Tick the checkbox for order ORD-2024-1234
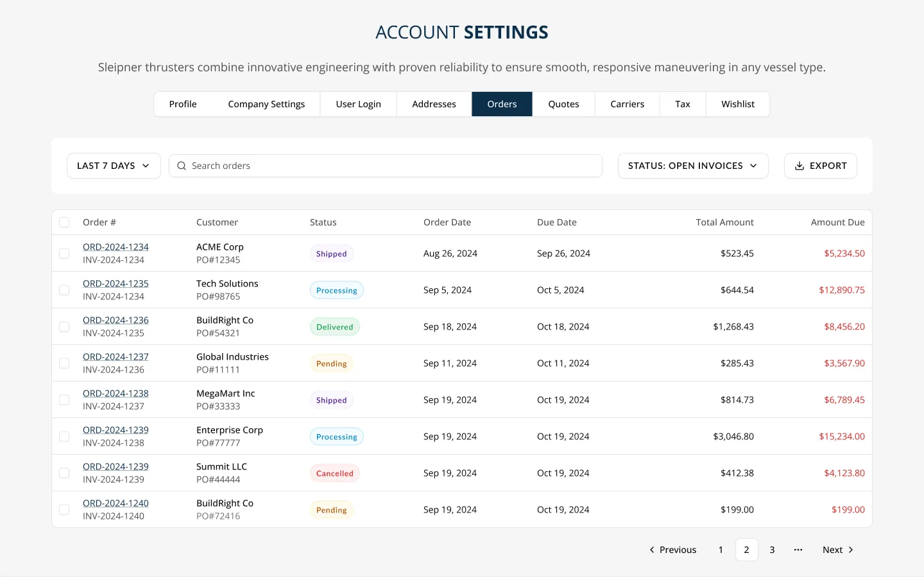This screenshot has height=578, width=924. [64, 254]
